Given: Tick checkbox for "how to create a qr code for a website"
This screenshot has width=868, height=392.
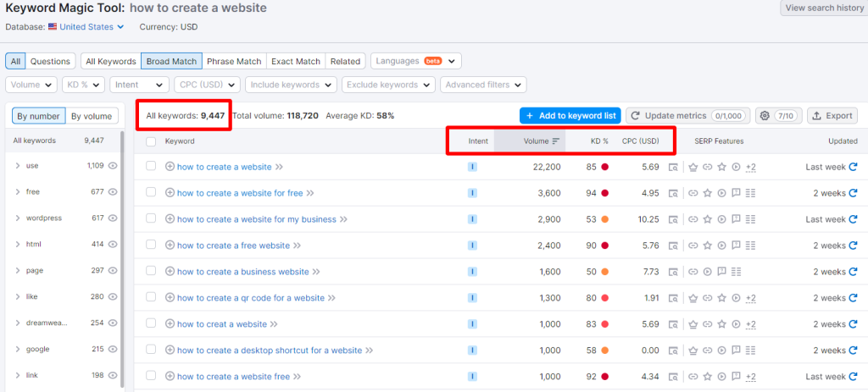Looking at the screenshot, I should 151,297.
